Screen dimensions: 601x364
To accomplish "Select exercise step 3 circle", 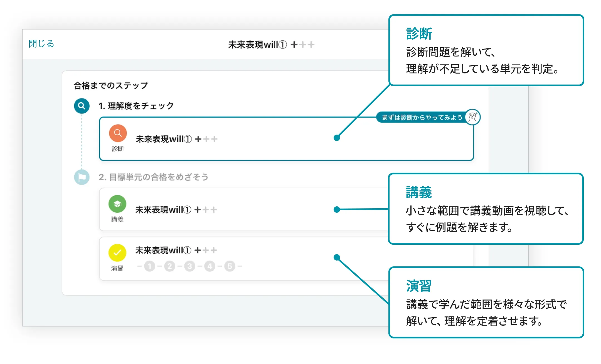I will tap(190, 266).
